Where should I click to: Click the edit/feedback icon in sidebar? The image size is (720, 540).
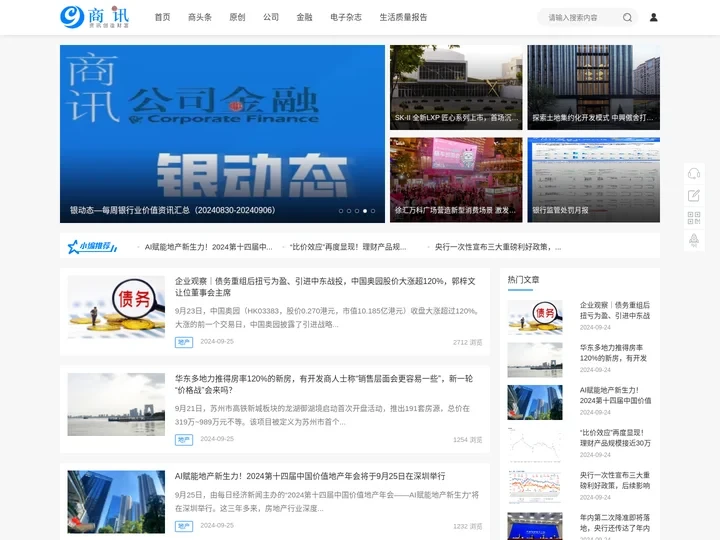[694, 196]
